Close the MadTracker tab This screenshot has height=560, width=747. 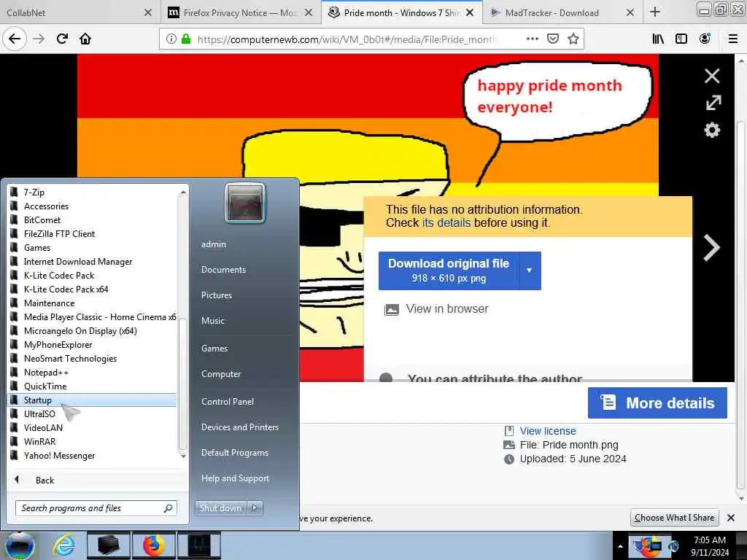coord(630,13)
